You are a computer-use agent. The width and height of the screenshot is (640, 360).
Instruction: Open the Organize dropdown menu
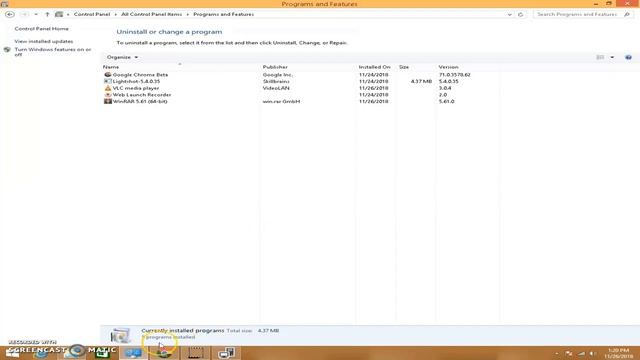point(122,57)
